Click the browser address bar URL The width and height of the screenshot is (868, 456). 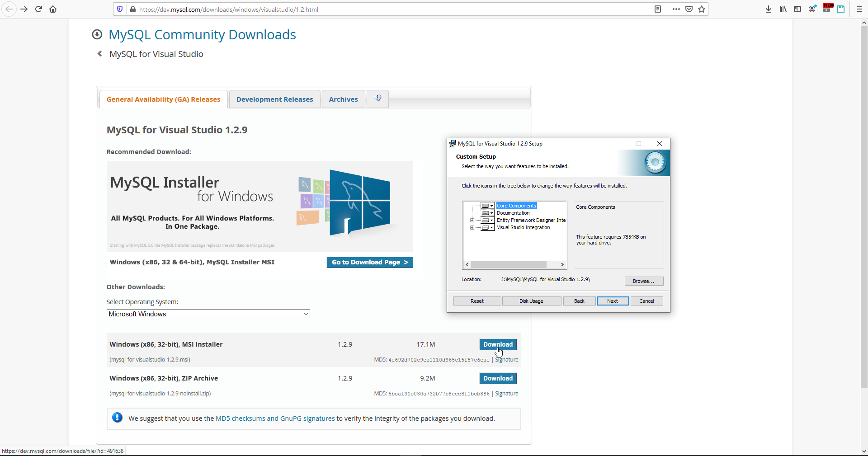[x=228, y=9]
